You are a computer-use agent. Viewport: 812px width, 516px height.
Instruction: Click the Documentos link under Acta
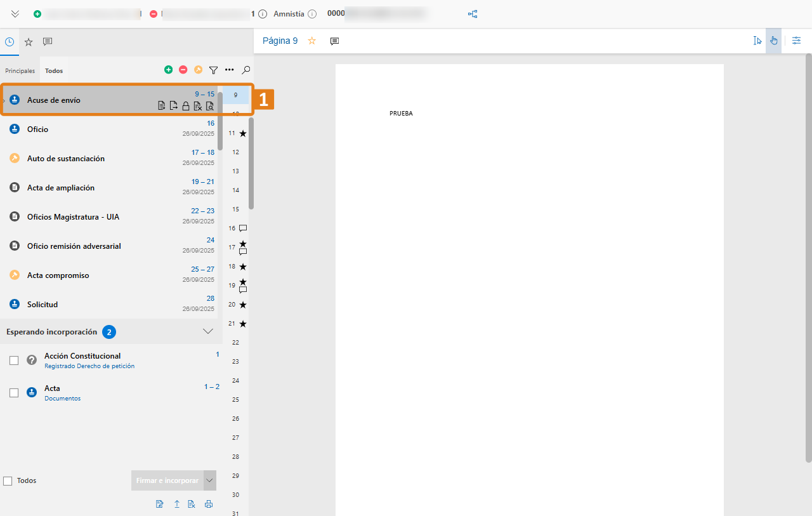click(x=62, y=399)
